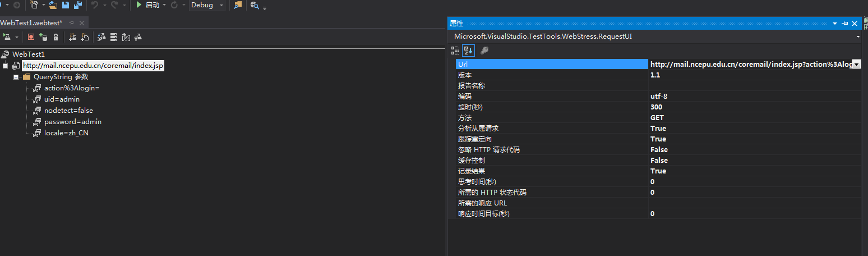Click the Save All icon
868x256 pixels.
click(x=77, y=5)
